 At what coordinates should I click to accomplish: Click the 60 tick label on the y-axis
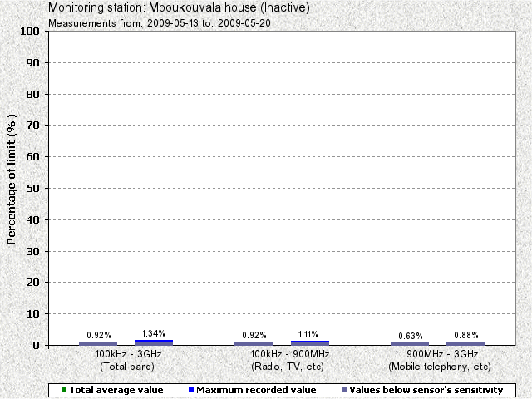click(33, 157)
